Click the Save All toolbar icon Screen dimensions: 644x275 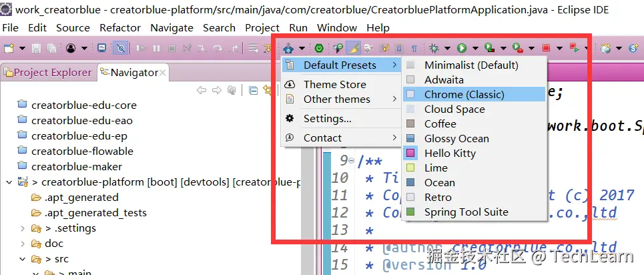point(51,49)
